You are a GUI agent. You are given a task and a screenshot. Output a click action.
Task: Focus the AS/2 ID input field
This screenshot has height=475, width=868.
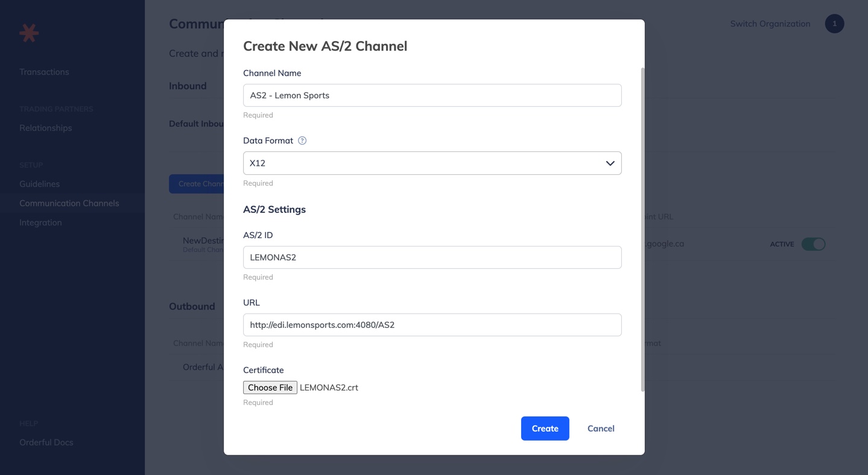pos(432,257)
